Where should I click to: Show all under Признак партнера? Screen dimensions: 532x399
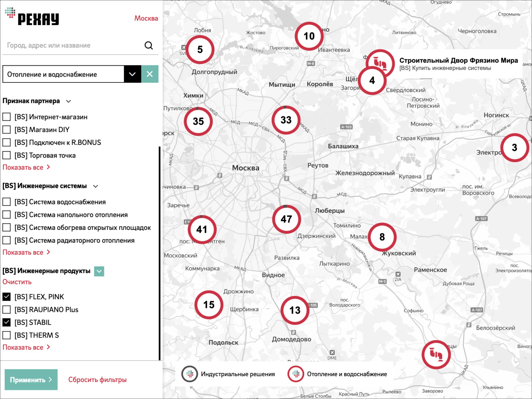(26, 167)
